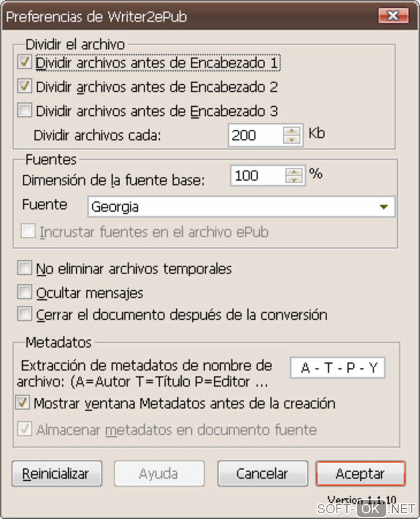Check Cerrar el documento después de la conversión

click(25, 314)
